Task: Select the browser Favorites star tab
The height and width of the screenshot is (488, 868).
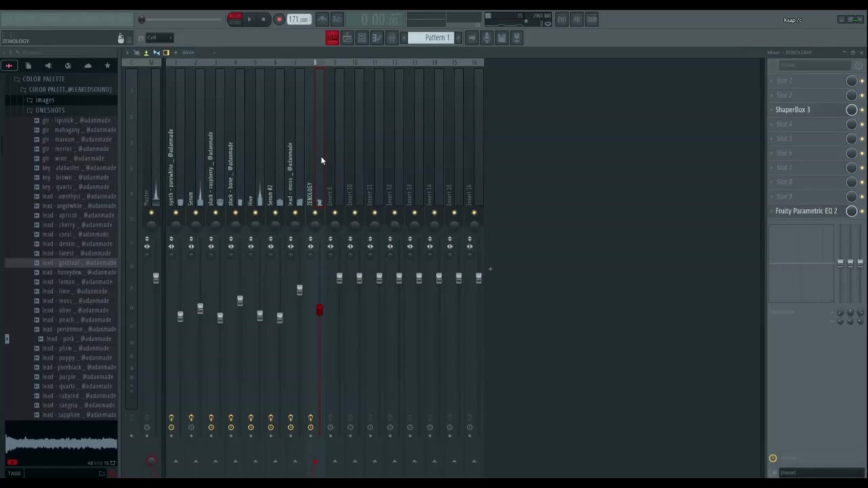Action: [107, 66]
